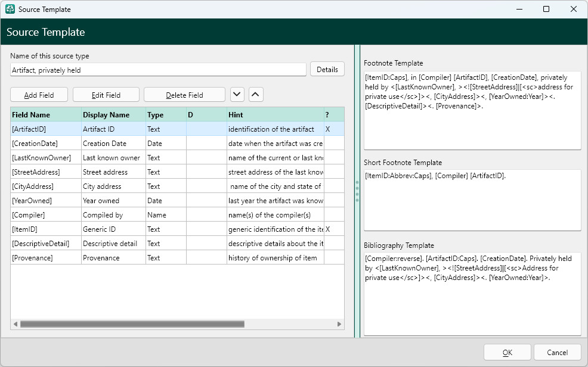Click the Cancel button
The image size is (588, 367).
click(x=557, y=352)
